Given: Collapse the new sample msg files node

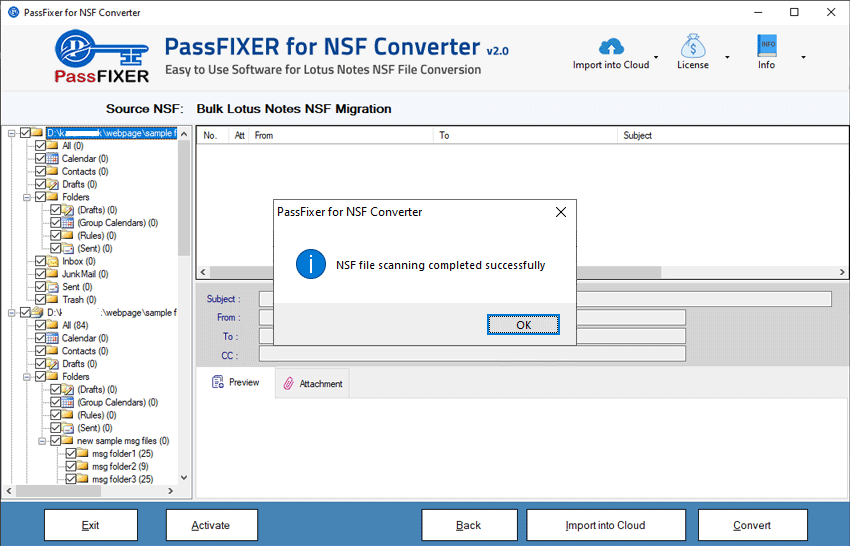Looking at the screenshot, I should coord(42,441).
